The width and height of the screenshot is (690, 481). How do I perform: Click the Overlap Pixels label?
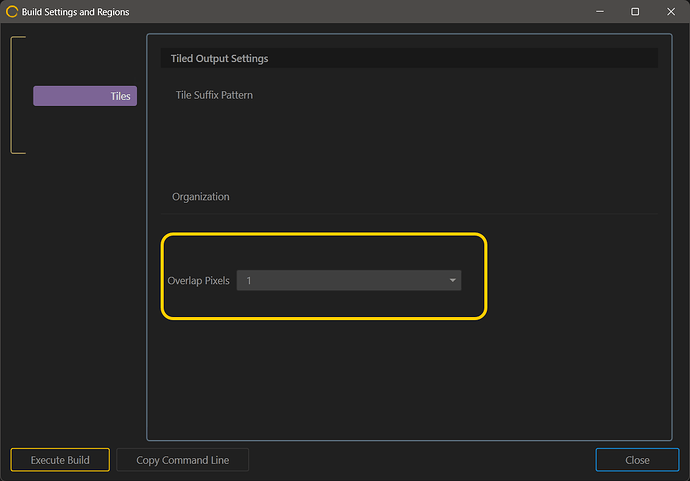coord(198,281)
